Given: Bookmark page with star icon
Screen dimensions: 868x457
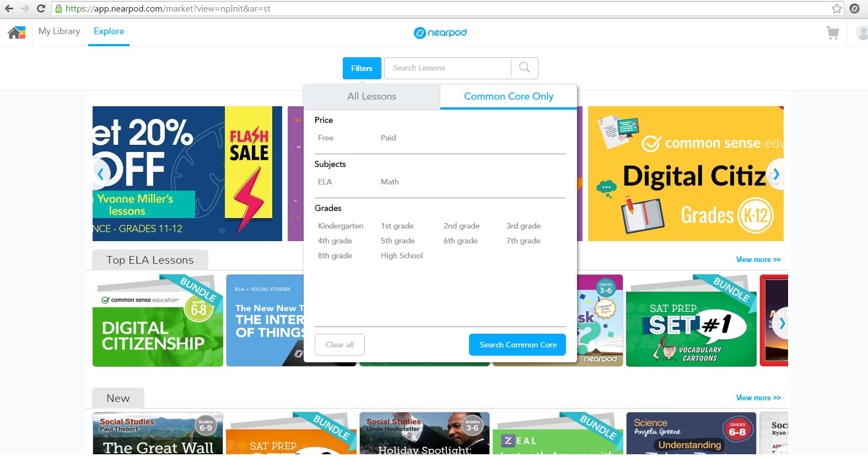Looking at the screenshot, I should point(837,8).
